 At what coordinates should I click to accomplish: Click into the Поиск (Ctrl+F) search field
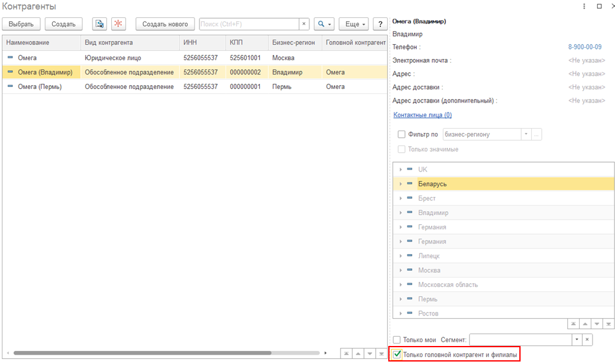point(248,24)
